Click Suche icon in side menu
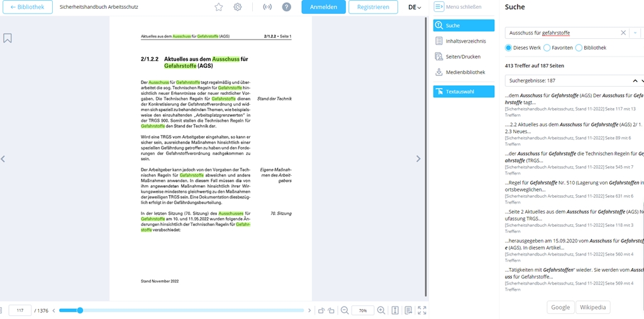 click(438, 25)
